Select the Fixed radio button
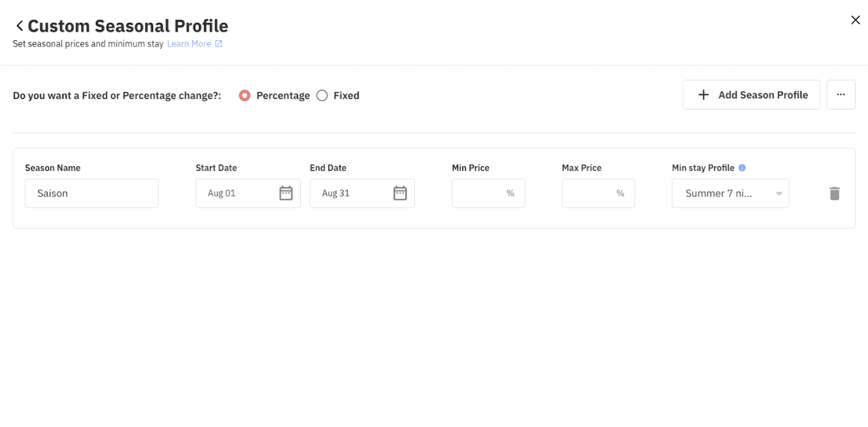This screenshot has height=427, width=868. coord(322,95)
